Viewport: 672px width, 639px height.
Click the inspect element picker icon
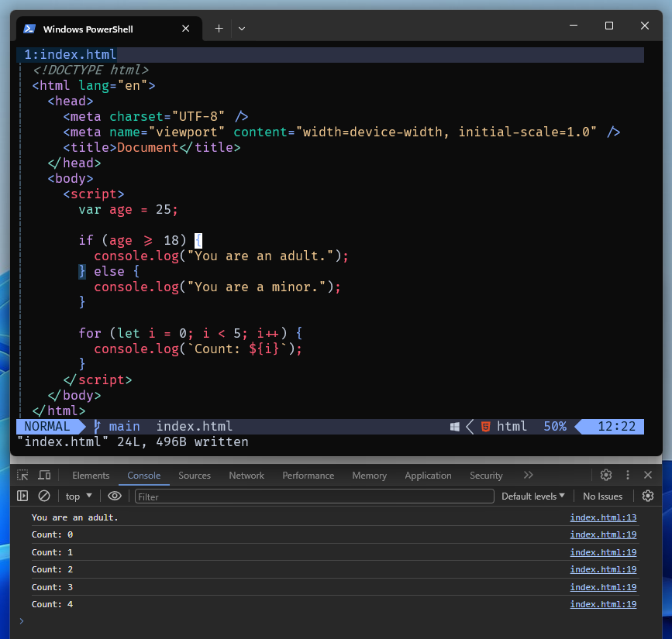22,475
